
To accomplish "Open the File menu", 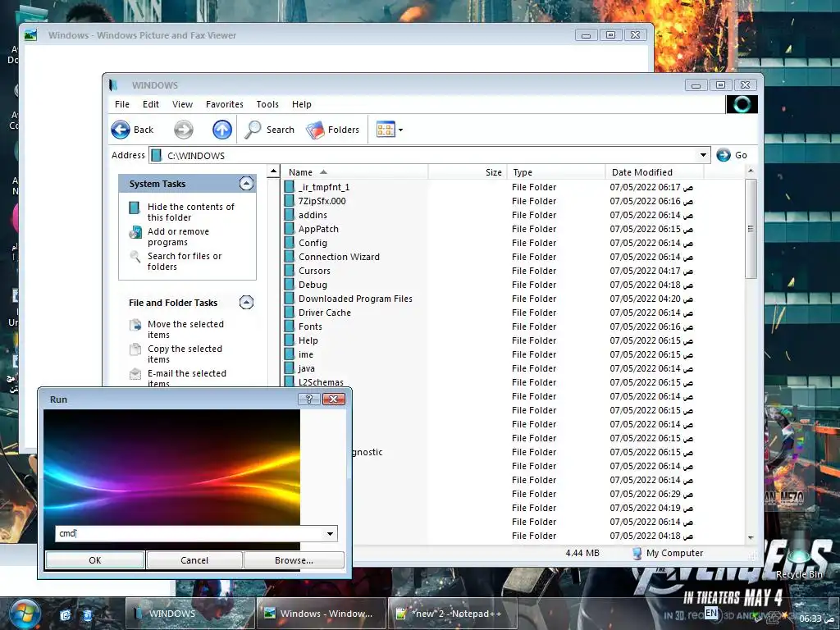I will tap(122, 104).
